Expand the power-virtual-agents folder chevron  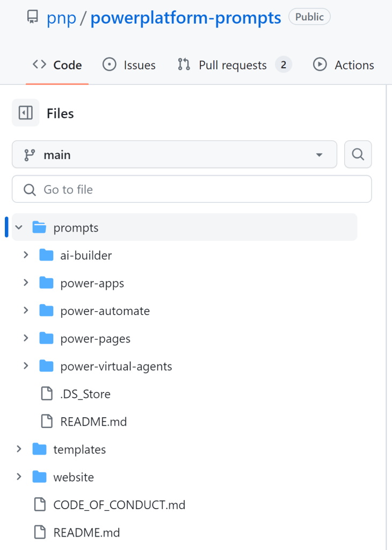[26, 366]
